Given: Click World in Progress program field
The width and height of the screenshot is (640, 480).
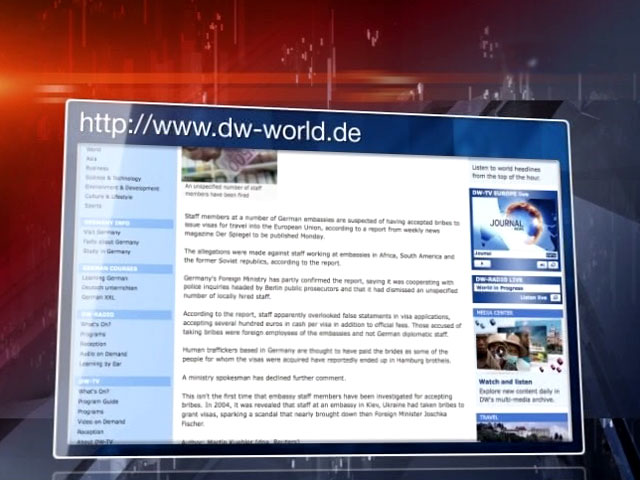Looking at the screenshot, I should tap(517, 288).
